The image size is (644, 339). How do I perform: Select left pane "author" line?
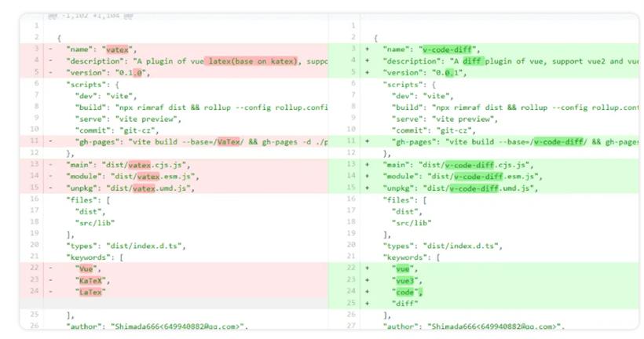(174, 326)
